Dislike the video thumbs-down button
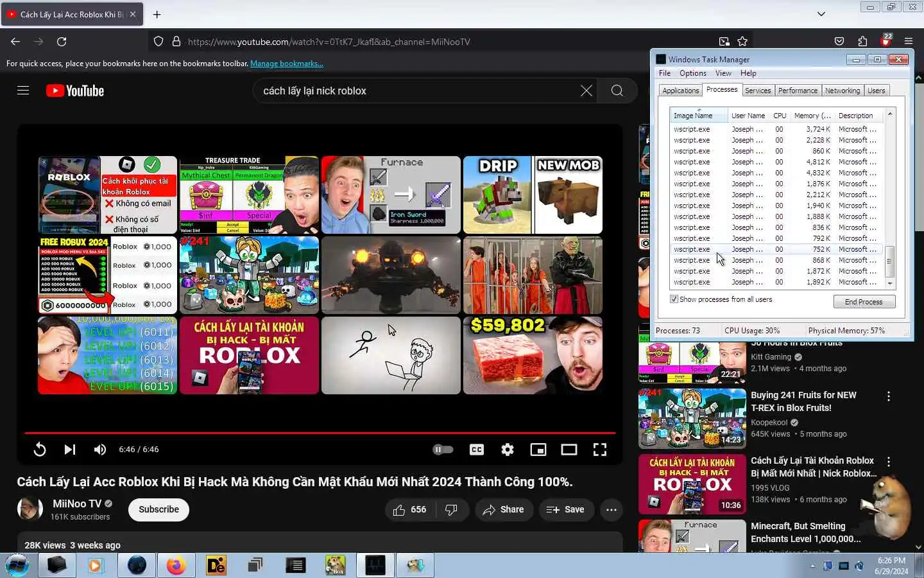The width and height of the screenshot is (924, 578). (x=452, y=510)
